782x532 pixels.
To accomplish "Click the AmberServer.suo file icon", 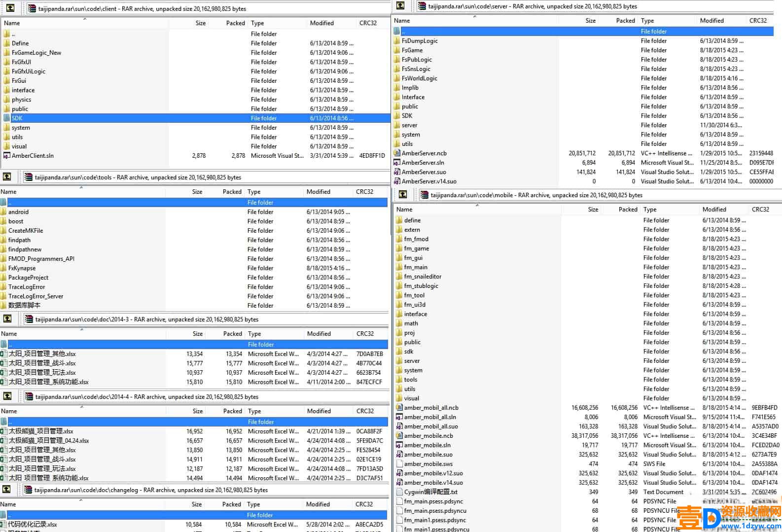I will [397, 172].
